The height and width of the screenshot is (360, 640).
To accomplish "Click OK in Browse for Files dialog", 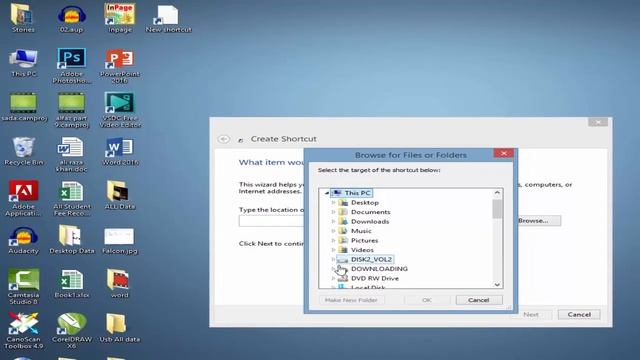I will click(x=427, y=300).
